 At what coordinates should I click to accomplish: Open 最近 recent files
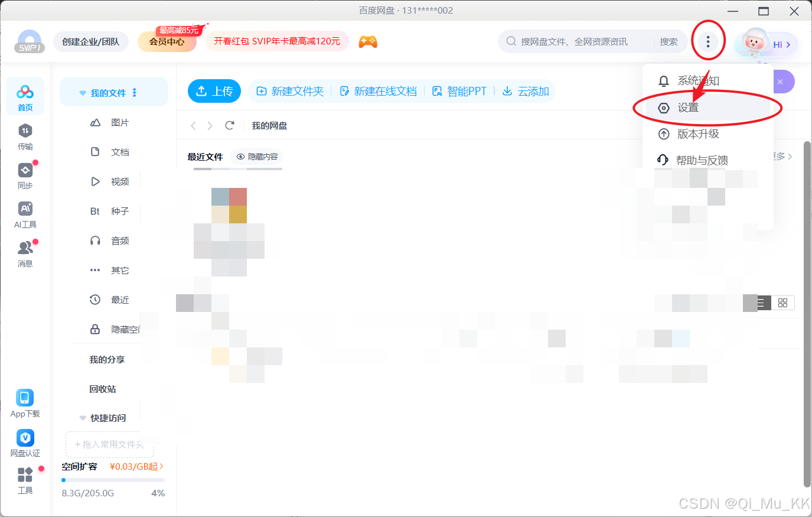[x=109, y=300]
